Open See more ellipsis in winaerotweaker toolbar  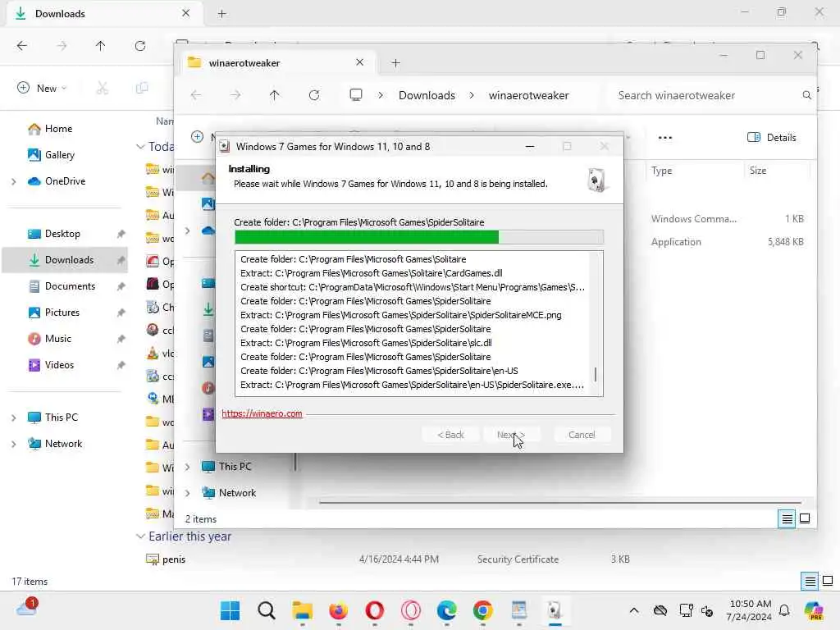pyautogui.click(x=664, y=138)
